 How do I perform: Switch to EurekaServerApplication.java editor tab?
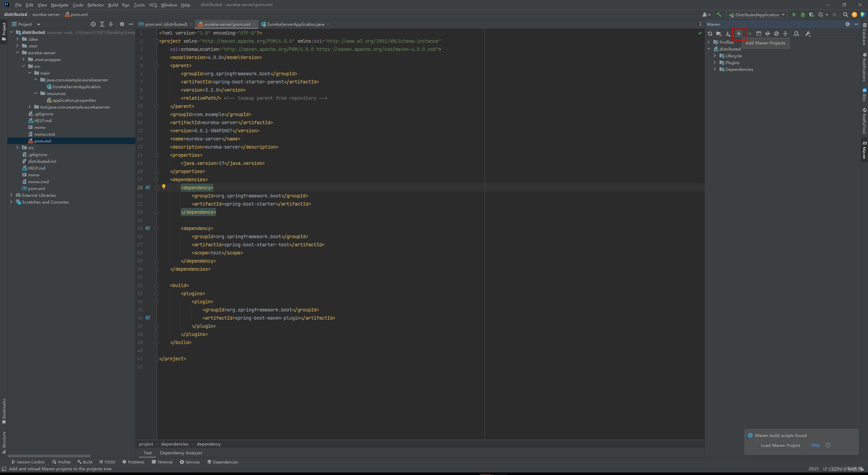coord(295,24)
